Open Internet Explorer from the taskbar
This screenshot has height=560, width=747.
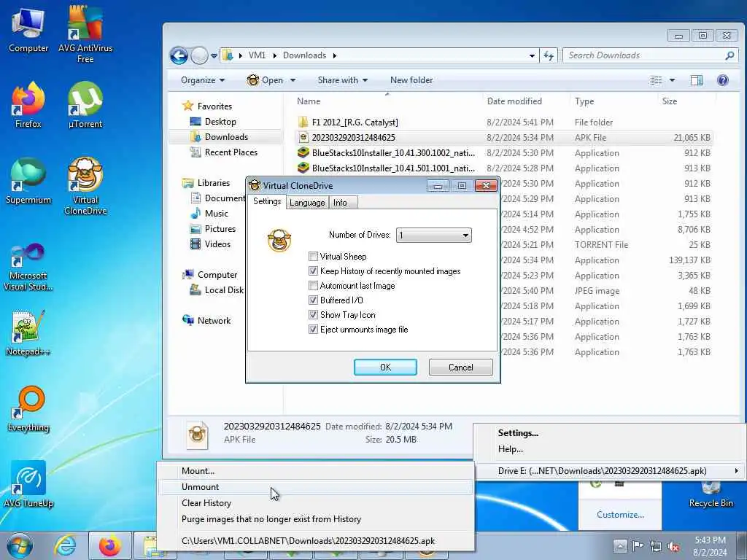coord(65,546)
